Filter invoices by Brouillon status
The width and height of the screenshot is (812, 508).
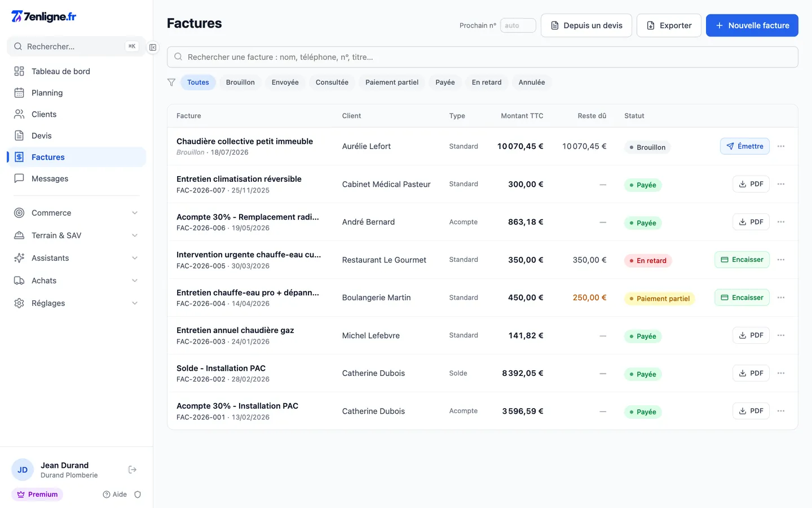[240, 82]
